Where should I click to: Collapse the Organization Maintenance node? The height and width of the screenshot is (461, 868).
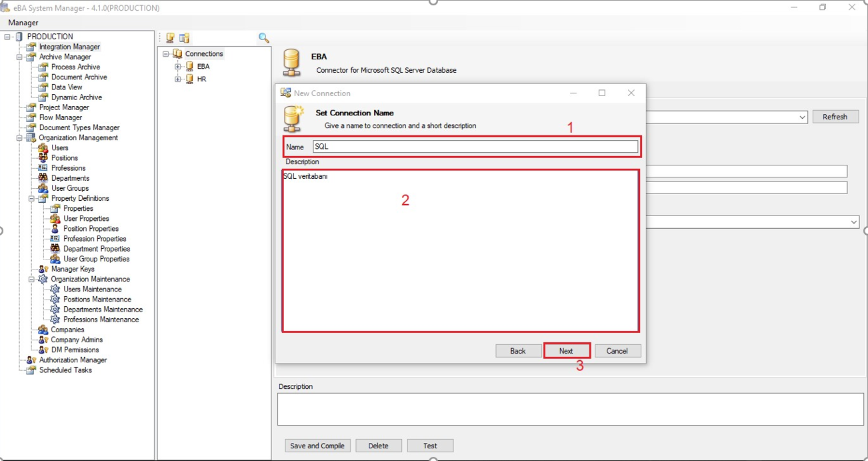point(31,279)
